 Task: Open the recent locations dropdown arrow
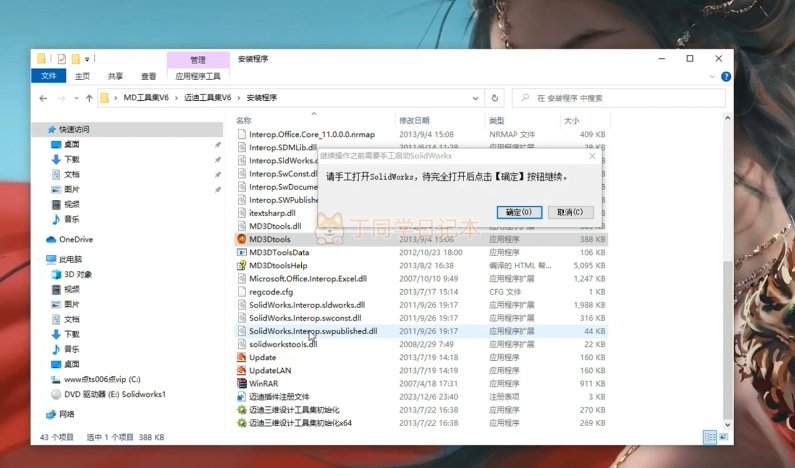click(x=74, y=98)
